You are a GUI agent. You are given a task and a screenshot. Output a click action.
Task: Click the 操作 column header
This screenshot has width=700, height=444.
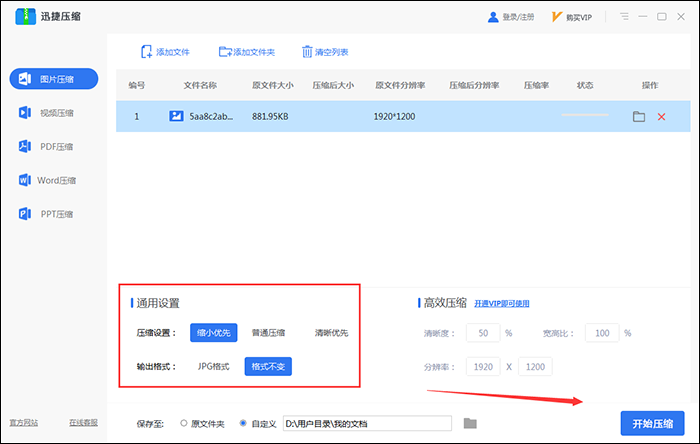pos(650,85)
